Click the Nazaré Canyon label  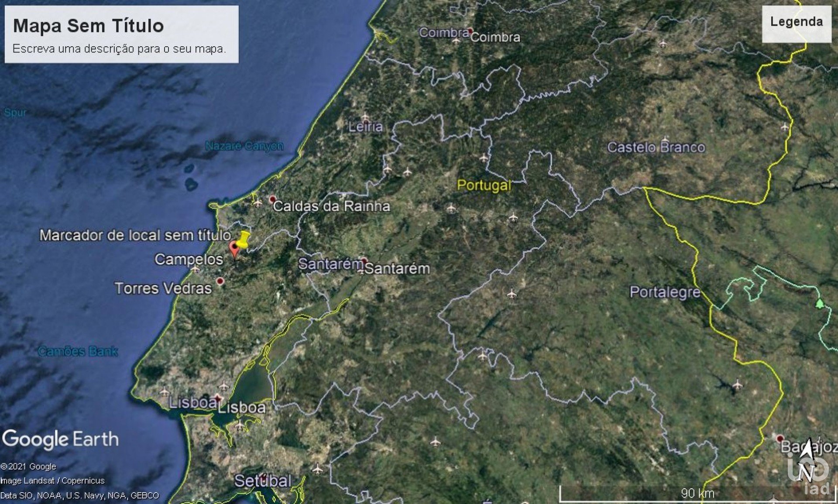click(244, 146)
